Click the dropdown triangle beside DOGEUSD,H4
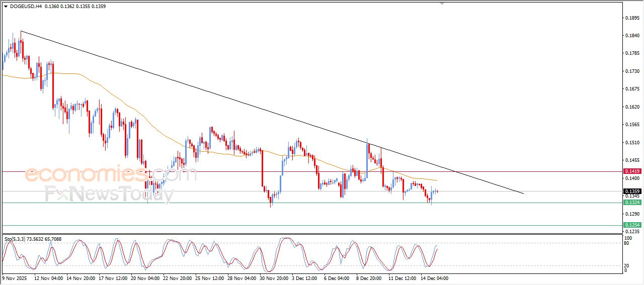Viewport: 644px width, 285px height. tap(6, 7)
